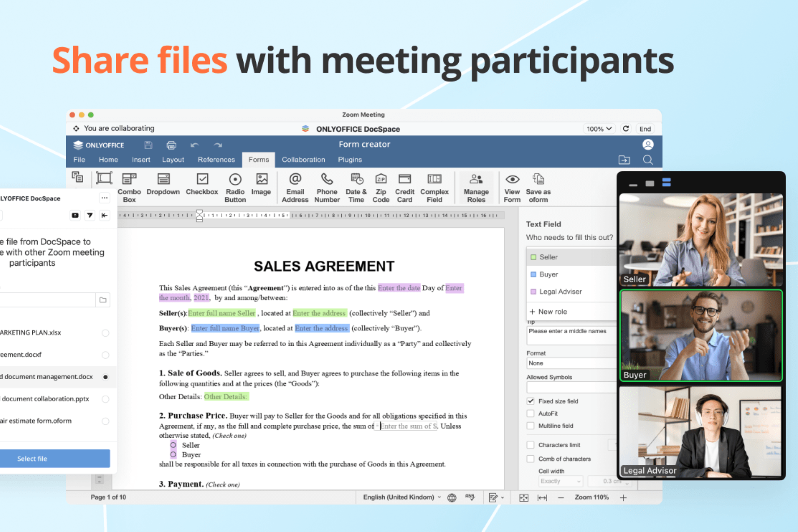Click the fit to page icon
The height and width of the screenshot is (532, 798).
coord(524,497)
